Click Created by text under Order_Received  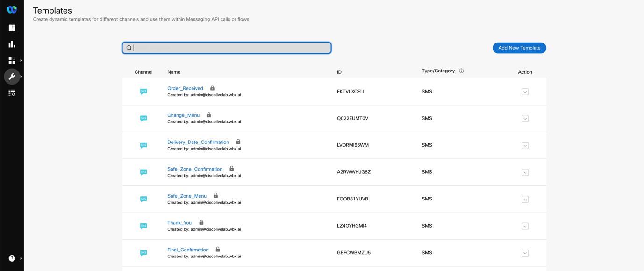pyautogui.click(x=204, y=95)
